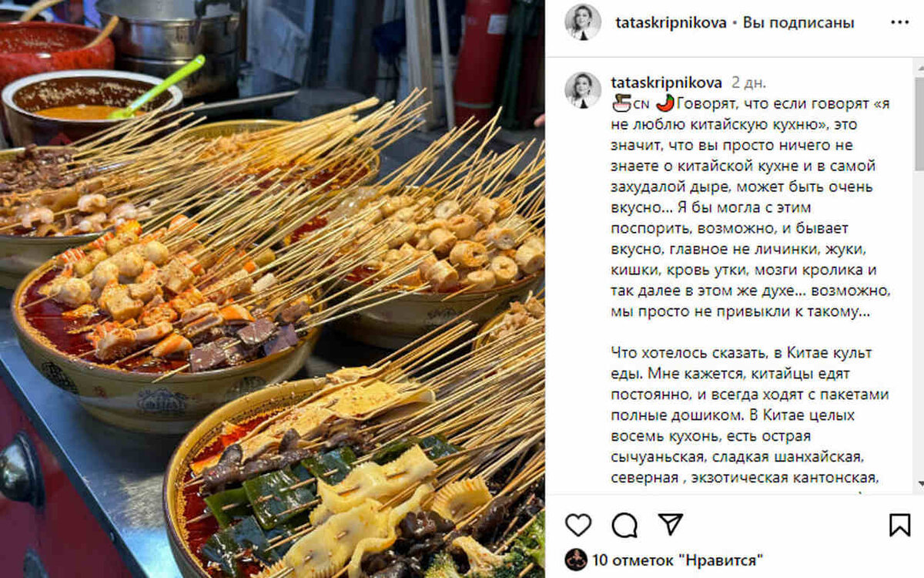This screenshot has width=924, height=578.
Task: Open the three-dot more options menu
Action: click(899, 22)
